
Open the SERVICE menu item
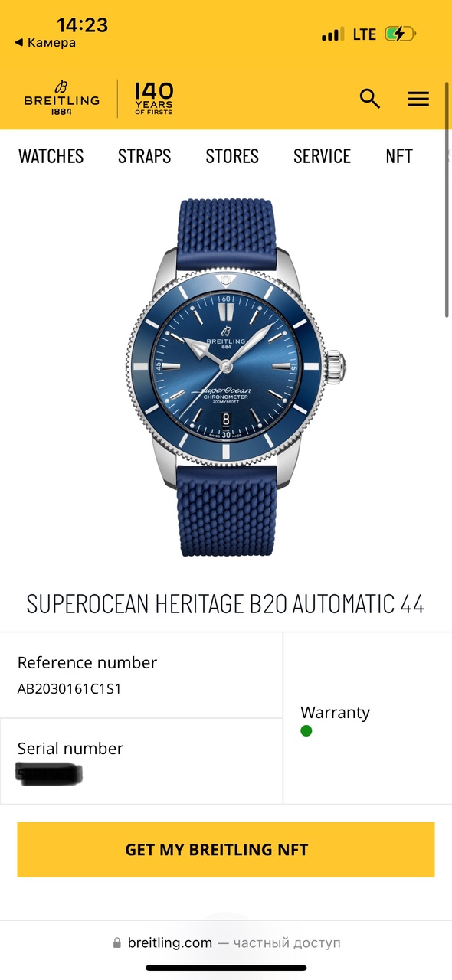click(322, 156)
